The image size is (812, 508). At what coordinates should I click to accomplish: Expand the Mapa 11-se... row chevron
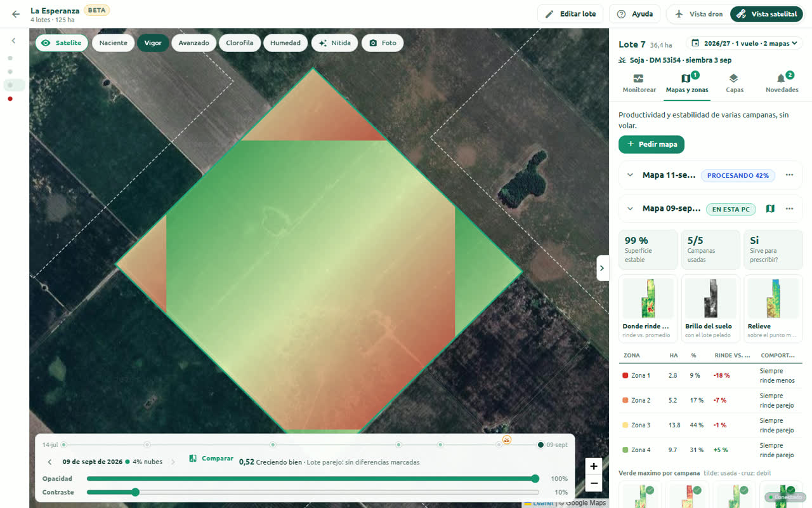pyautogui.click(x=630, y=175)
